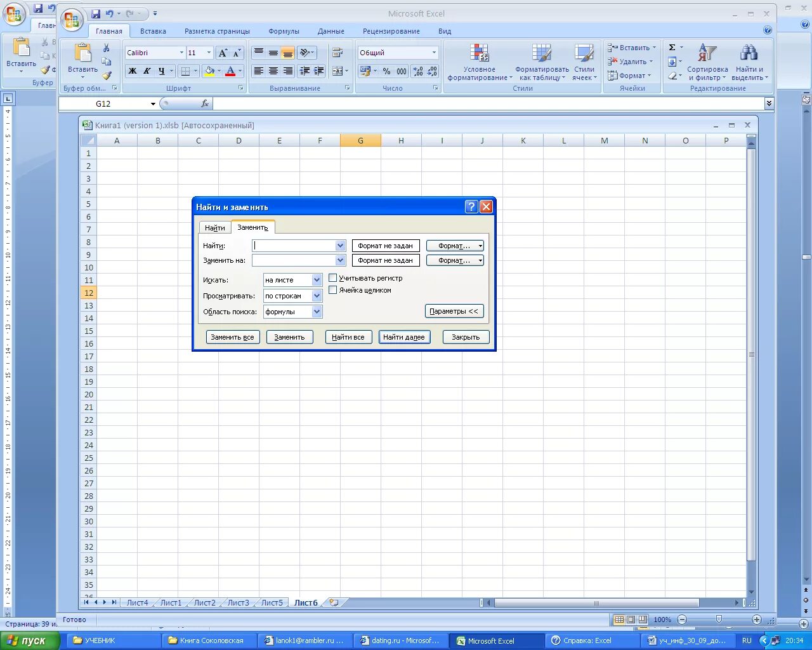Screen dimensions: 812x650
Task: Open the Данные ribbon tab
Action: pos(331,31)
